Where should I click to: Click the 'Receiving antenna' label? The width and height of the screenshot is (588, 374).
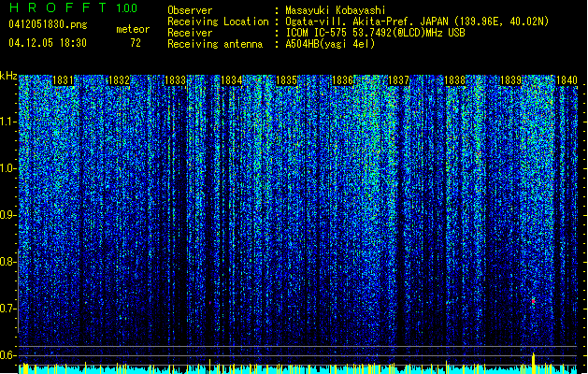215,44
